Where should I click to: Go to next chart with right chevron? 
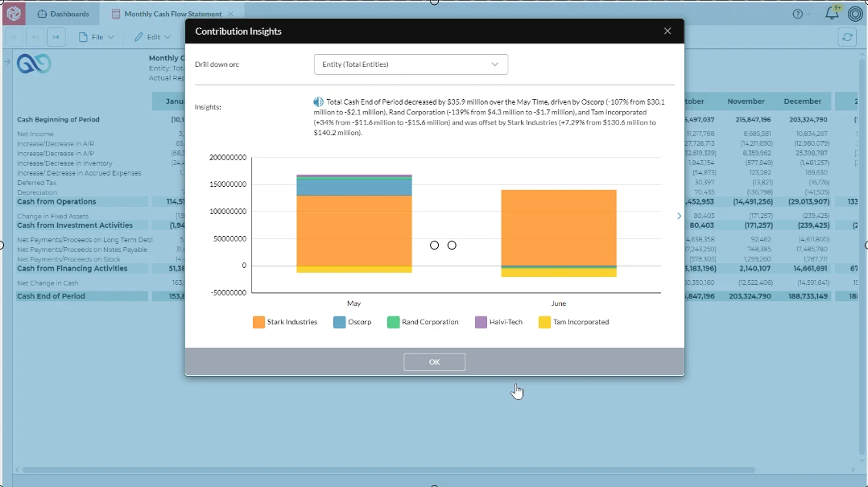pyautogui.click(x=680, y=216)
